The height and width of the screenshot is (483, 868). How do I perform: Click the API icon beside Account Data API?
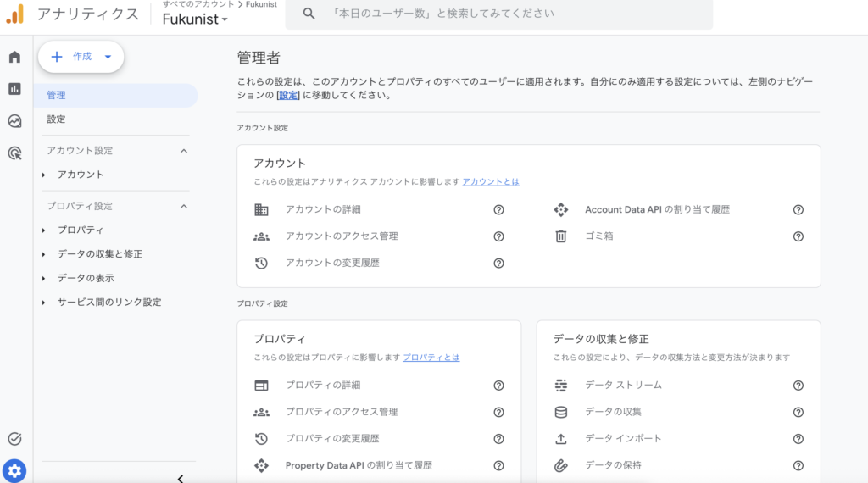(561, 209)
